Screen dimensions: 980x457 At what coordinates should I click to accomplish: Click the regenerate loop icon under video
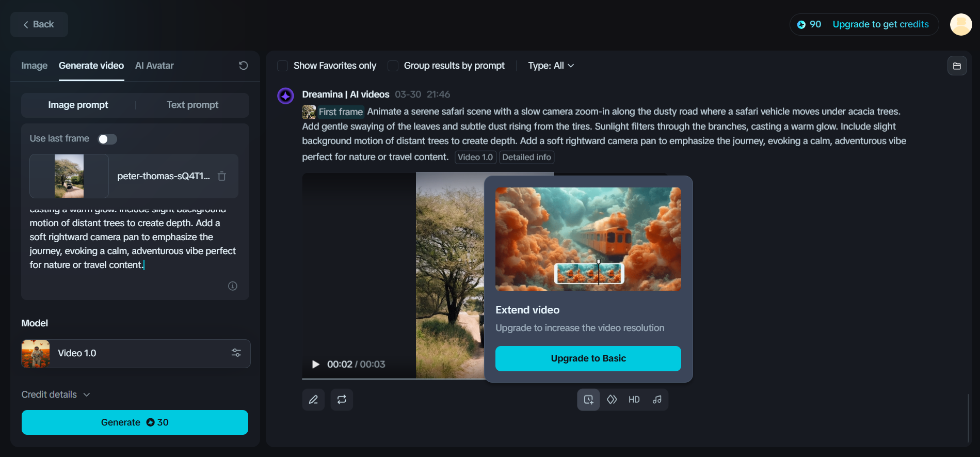pyautogui.click(x=342, y=400)
